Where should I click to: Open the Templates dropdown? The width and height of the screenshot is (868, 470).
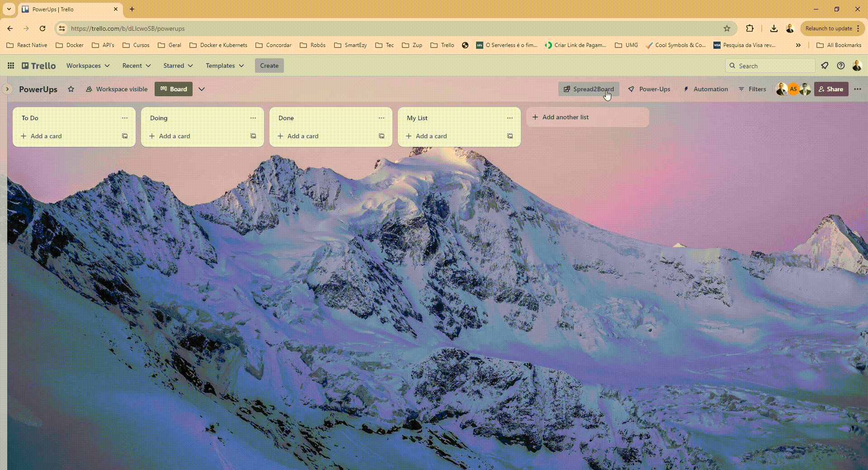(x=224, y=66)
